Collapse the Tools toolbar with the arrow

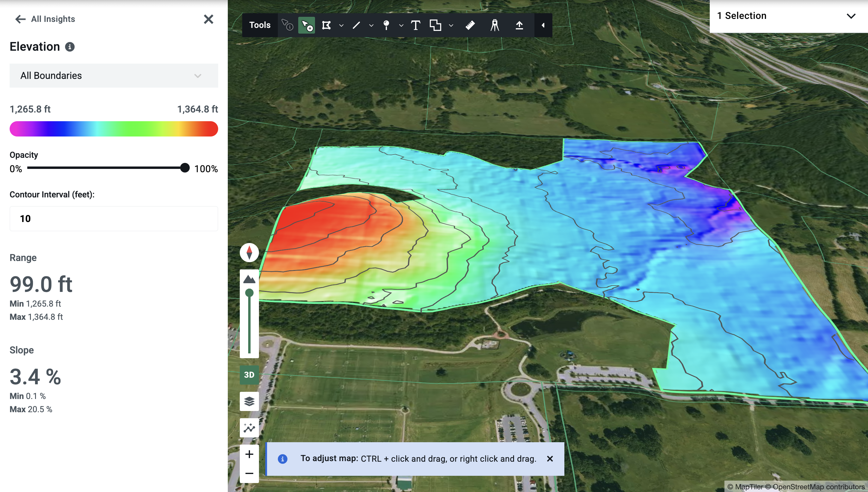click(x=542, y=25)
